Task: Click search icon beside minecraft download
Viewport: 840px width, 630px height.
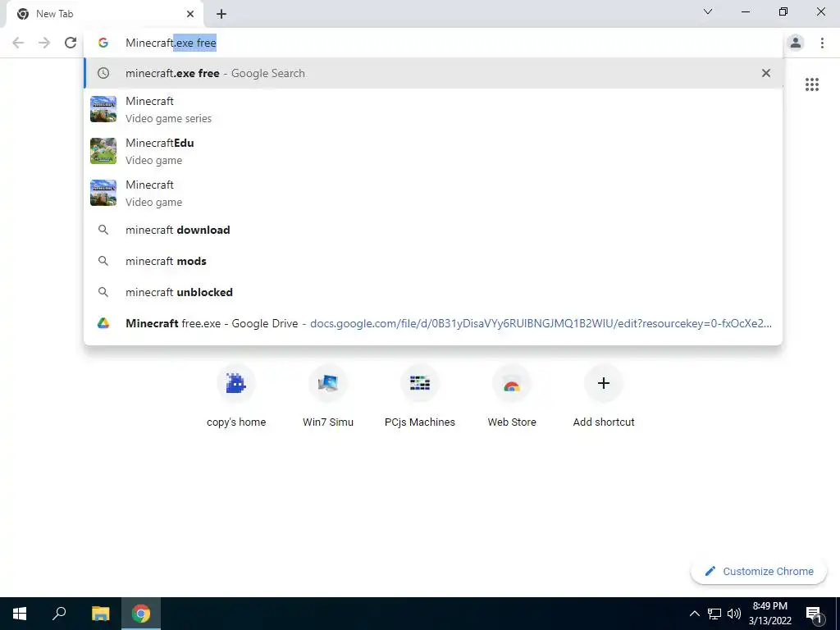Action: tap(103, 230)
